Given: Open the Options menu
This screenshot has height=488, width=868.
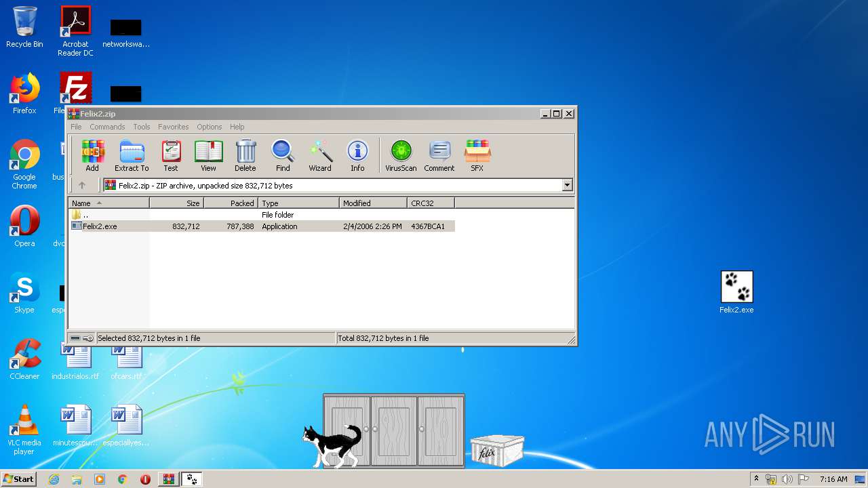Looking at the screenshot, I should pos(210,127).
